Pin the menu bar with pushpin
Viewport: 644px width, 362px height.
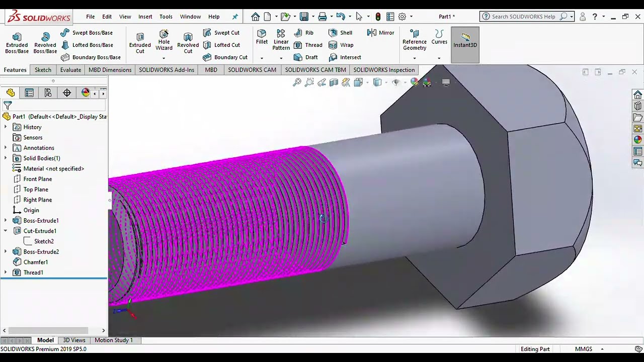[x=235, y=17]
